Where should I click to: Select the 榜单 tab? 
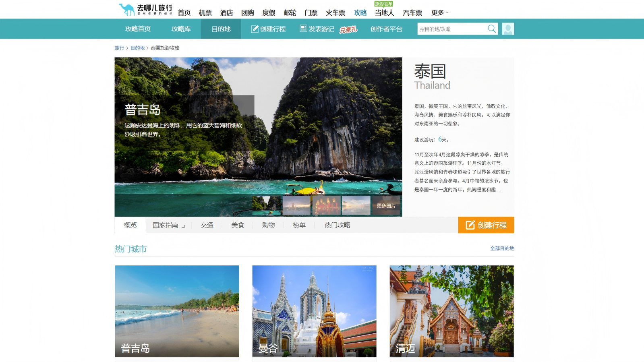pyautogui.click(x=299, y=225)
